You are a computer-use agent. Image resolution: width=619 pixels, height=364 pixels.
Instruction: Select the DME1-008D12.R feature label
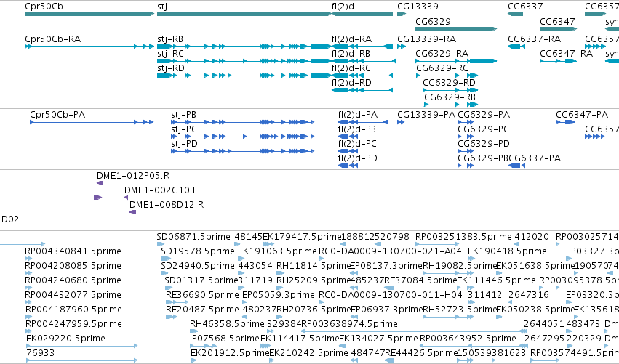click(x=167, y=205)
